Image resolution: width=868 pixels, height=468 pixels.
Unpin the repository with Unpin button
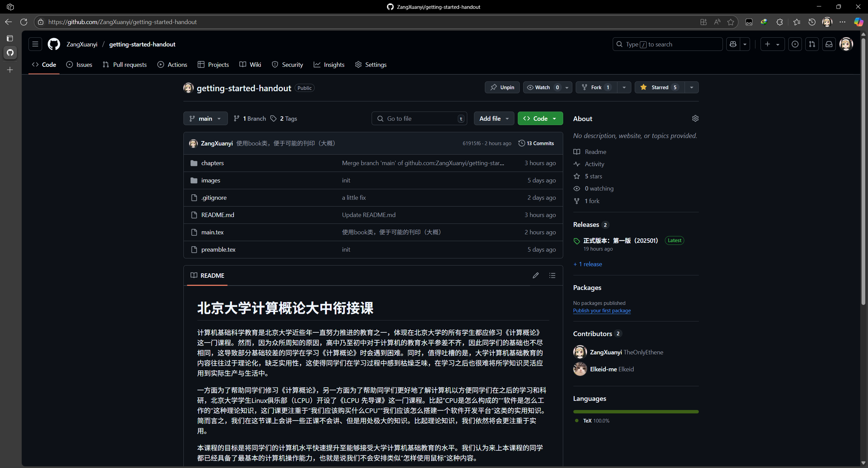(x=502, y=87)
